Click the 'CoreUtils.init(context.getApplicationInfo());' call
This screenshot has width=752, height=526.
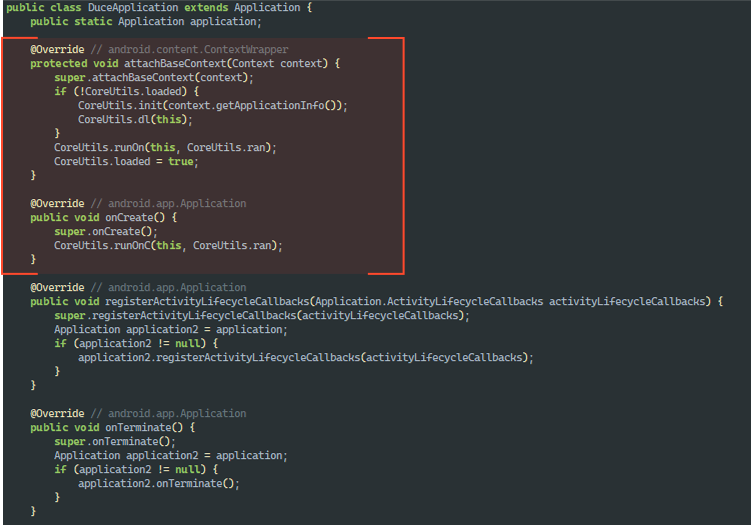click(212, 105)
